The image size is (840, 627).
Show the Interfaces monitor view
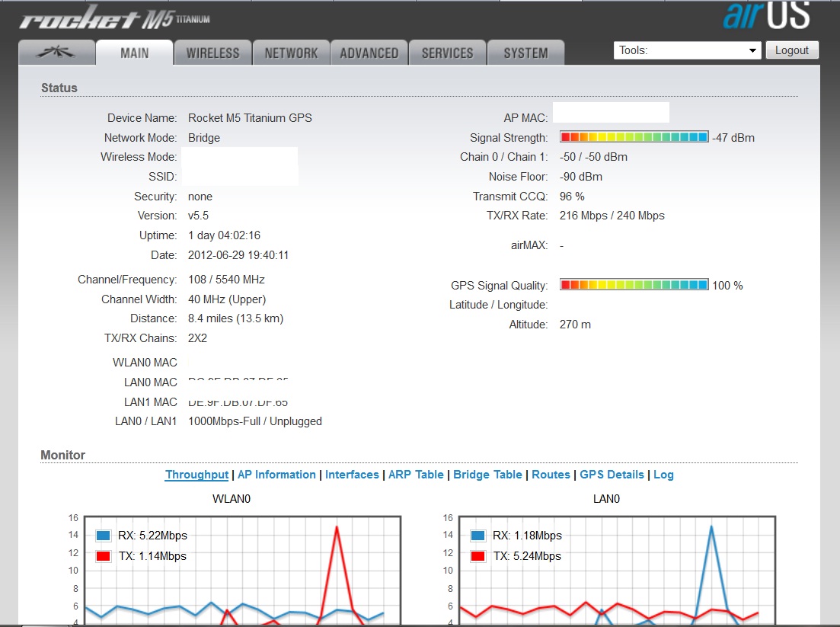pyautogui.click(x=352, y=475)
